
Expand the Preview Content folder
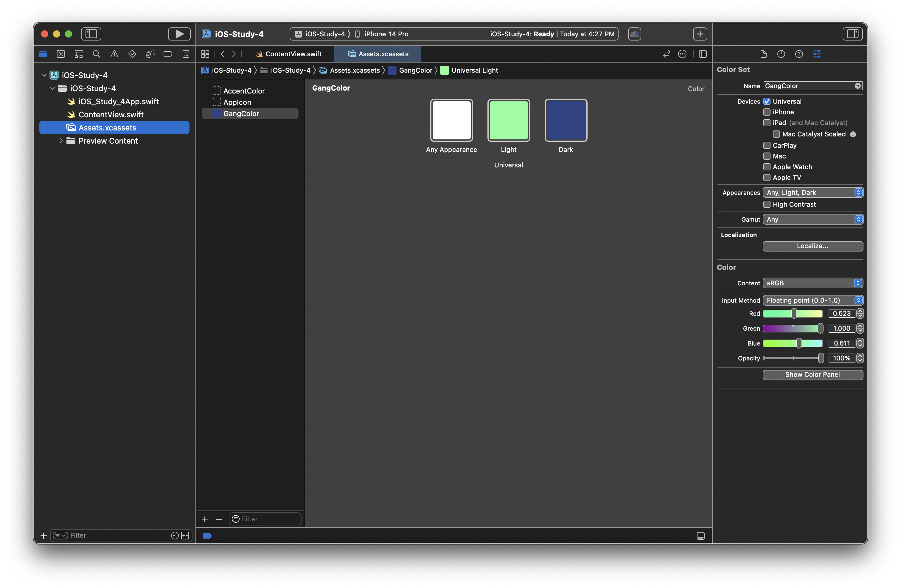(x=61, y=141)
